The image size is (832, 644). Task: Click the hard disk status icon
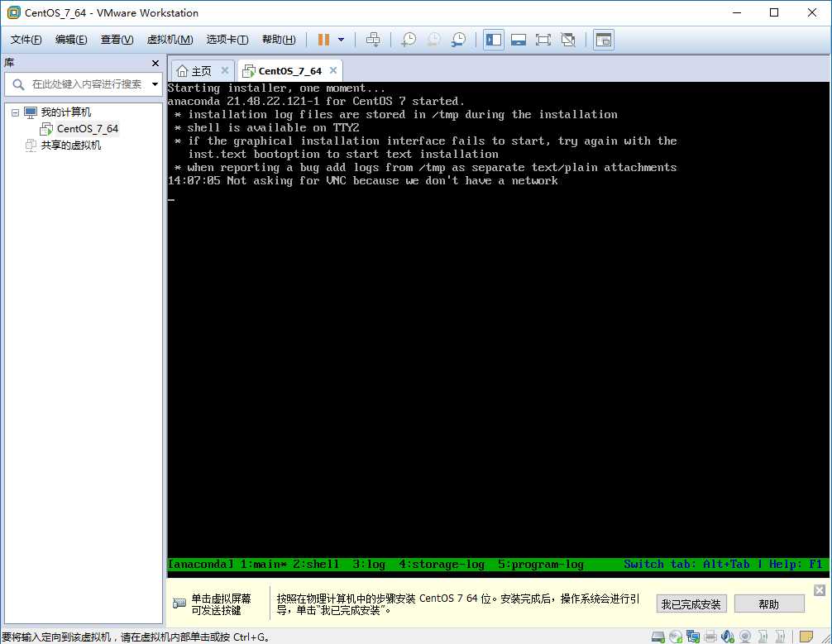pyautogui.click(x=658, y=636)
